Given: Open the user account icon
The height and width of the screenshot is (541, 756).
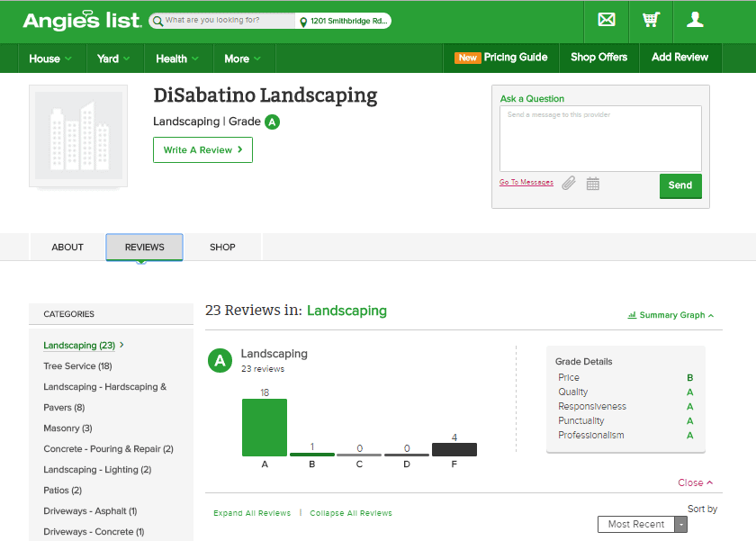Looking at the screenshot, I should (695, 20).
